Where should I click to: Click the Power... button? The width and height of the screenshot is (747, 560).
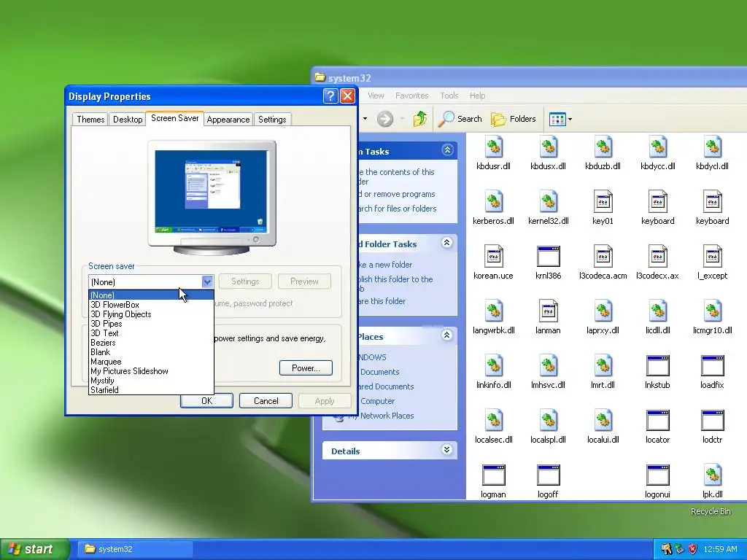coord(306,368)
